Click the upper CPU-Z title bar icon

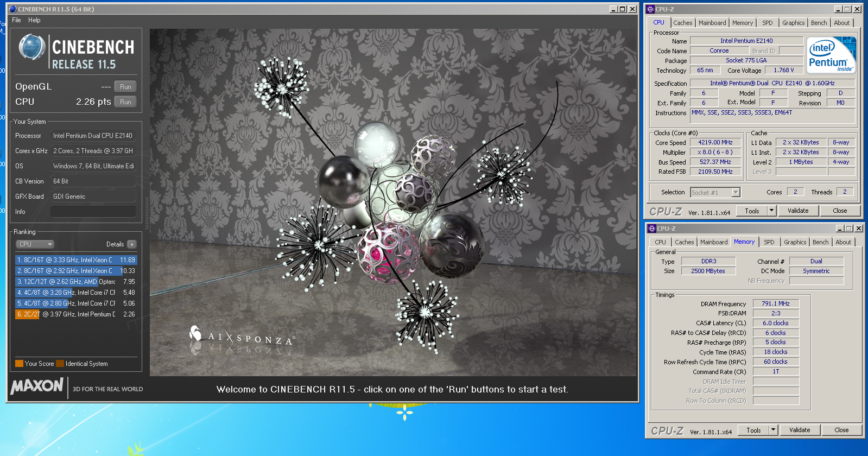(x=650, y=9)
